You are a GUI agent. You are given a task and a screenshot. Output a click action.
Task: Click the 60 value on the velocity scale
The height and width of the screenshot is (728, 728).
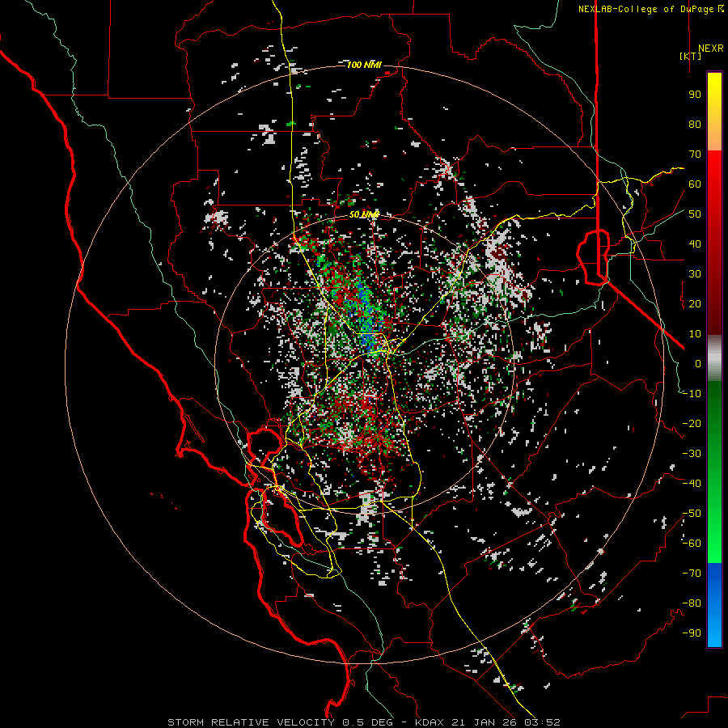695,184
